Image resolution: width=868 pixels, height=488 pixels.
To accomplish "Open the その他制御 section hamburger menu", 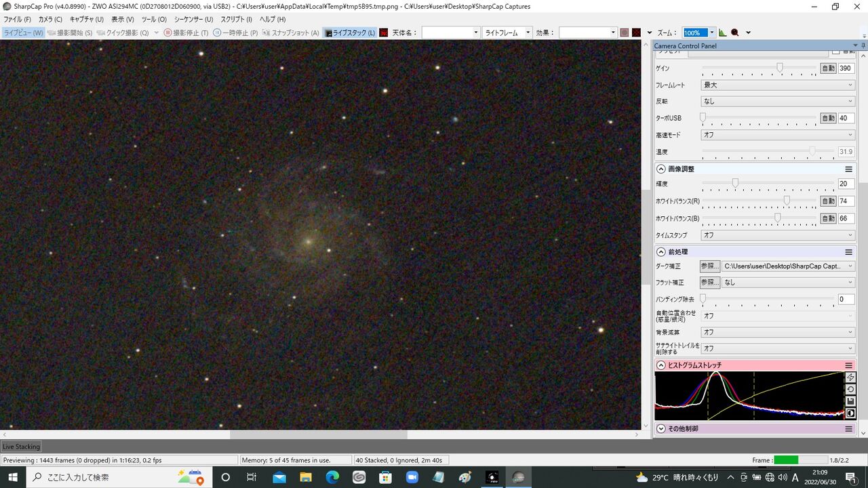I will (848, 428).
